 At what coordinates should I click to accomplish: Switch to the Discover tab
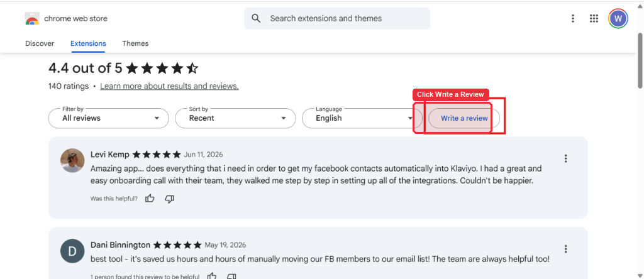coord(40,43)
